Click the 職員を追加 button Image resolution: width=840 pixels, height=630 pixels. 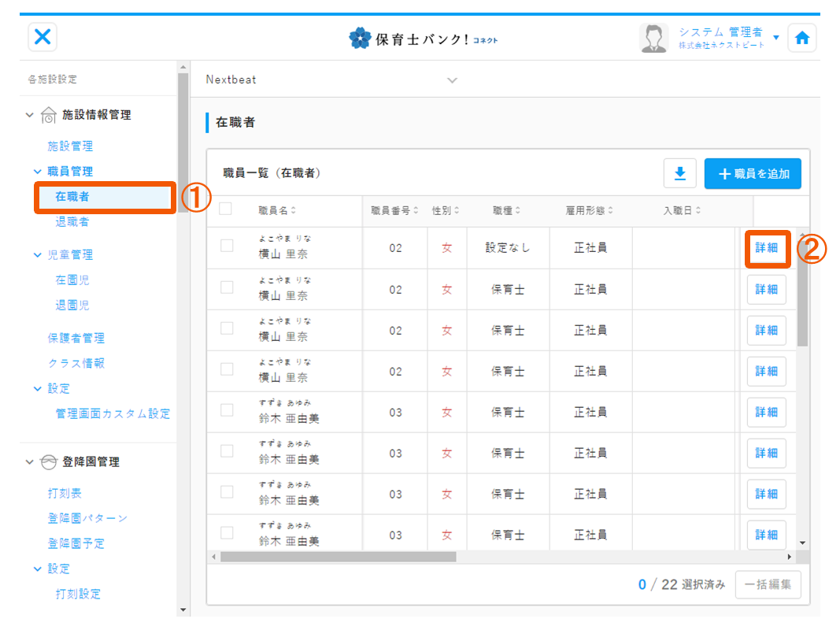click(x=753, y=173)
